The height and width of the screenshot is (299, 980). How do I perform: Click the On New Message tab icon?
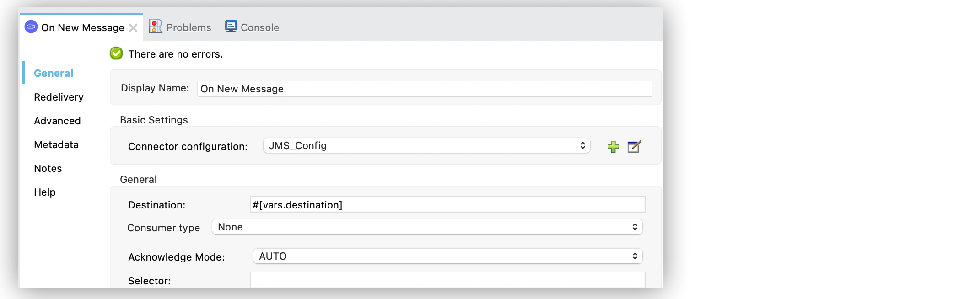pos(31,27)
